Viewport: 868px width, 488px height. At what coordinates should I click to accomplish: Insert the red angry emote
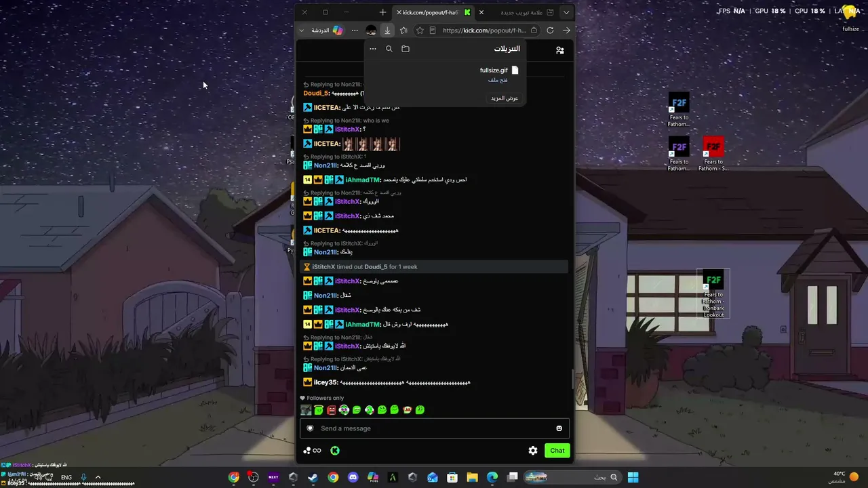(x=331, y=410)
